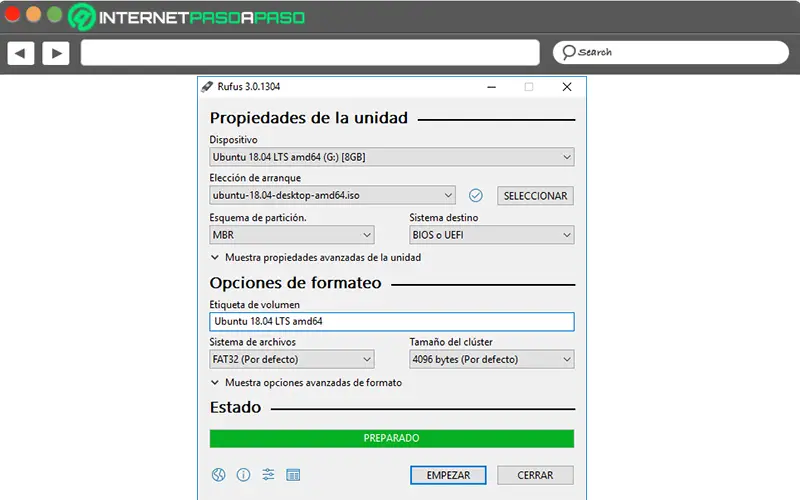Click the SELECCIONAR button
This screenshot has height=500, width=800.
pos(535,196)
